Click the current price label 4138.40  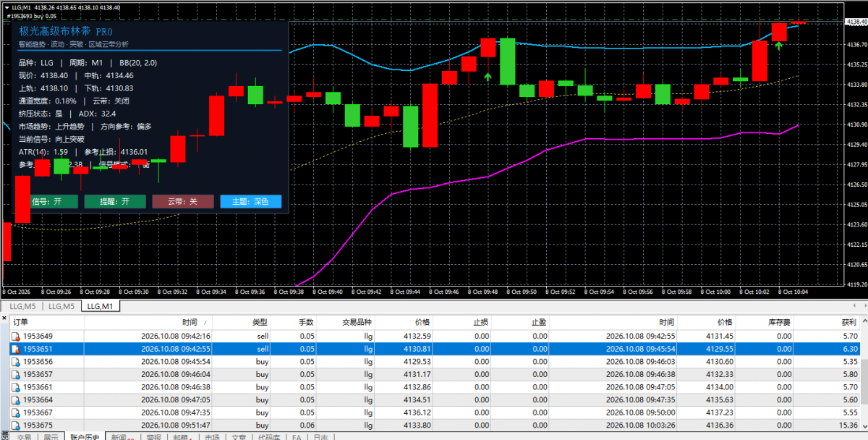[856, 22]
